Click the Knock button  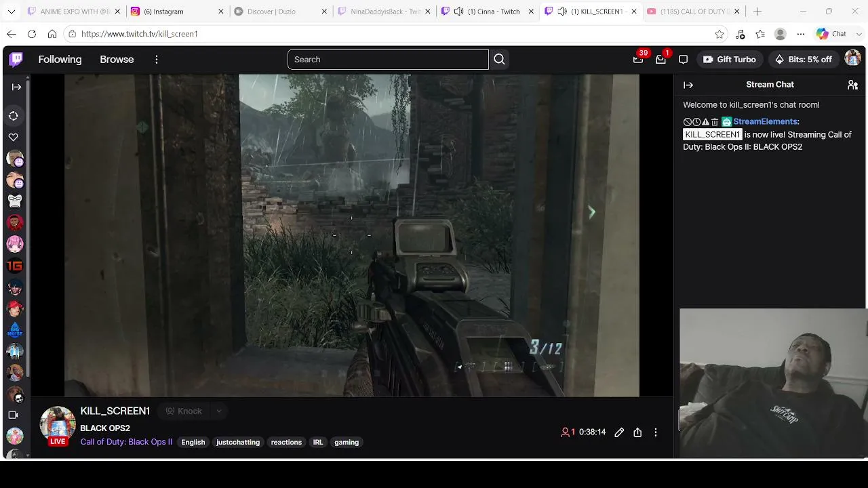pyautogui.click(x=184, y=411)
